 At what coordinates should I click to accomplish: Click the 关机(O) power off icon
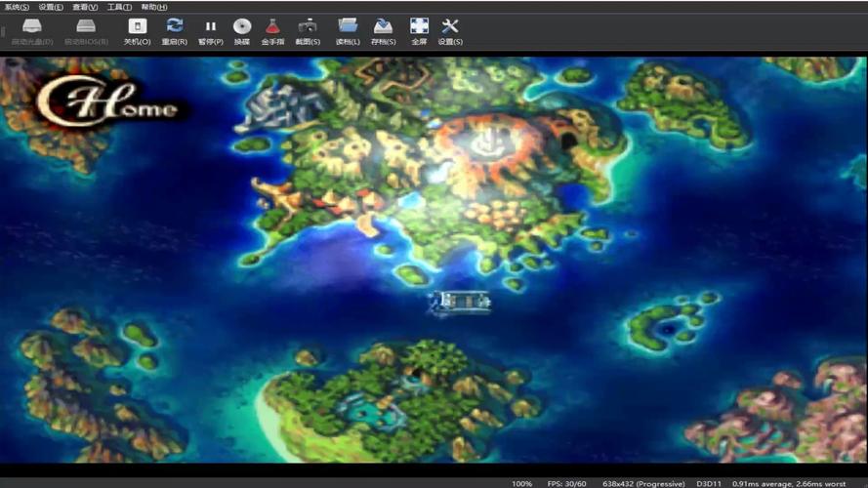tap(138, 26)
